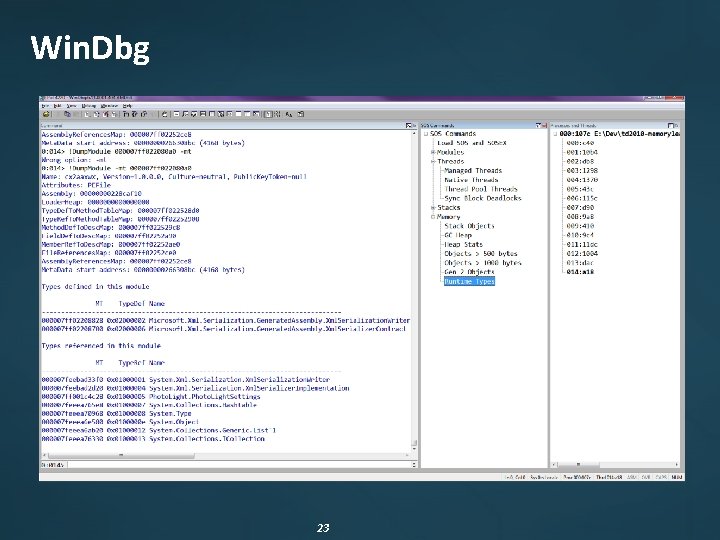Viewport: 720px width, 540px height.
Task: Click the PhotoLight.PhotoLightSettings output line
Action: click(x=151, y=396)
